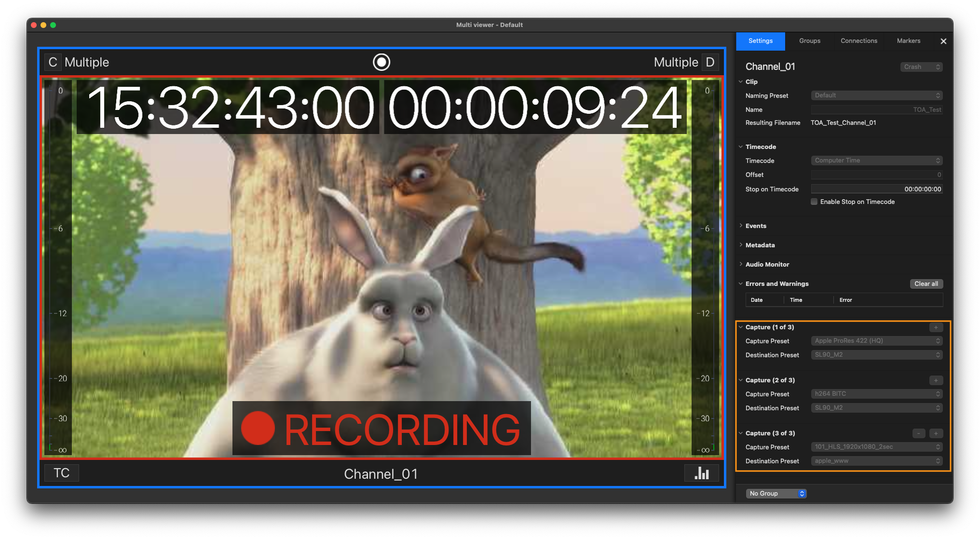Collapse the Clip section
980x539 pixels.
741,81
